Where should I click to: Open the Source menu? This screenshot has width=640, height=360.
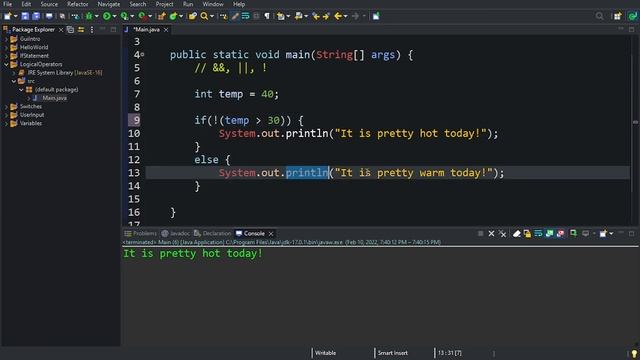pyautogui.click(x=49, y=4)
